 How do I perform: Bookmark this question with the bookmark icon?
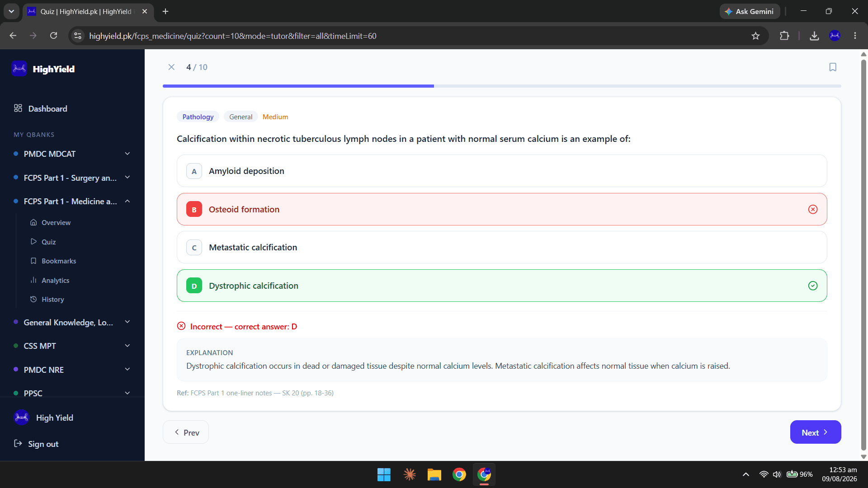coord(833,67)
